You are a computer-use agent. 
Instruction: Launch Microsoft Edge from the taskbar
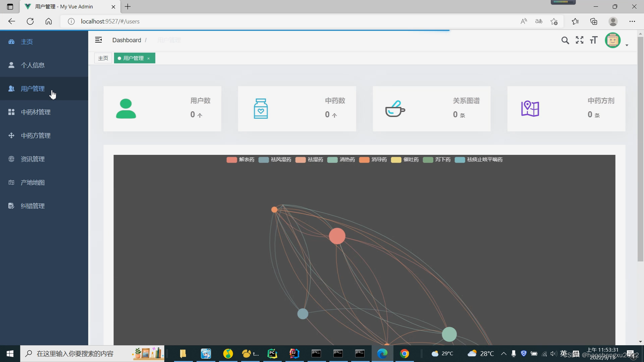coord(383,353)
